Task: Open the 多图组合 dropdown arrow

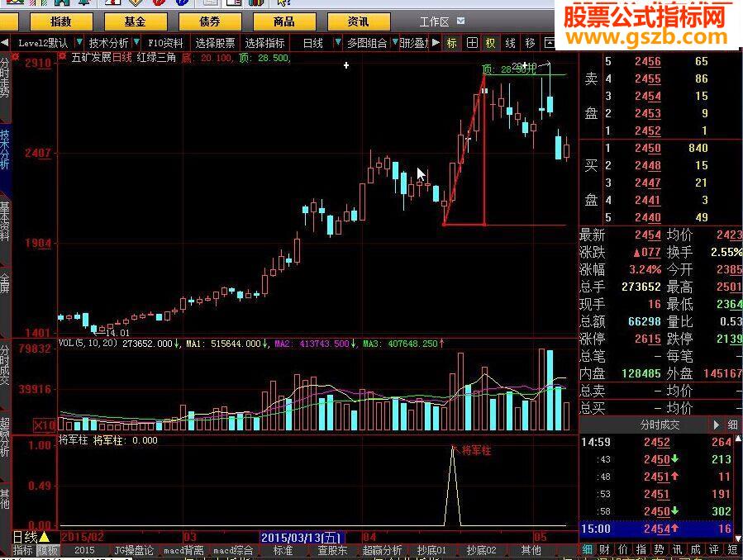Action: pyautogui.click(x=395, y=43)
